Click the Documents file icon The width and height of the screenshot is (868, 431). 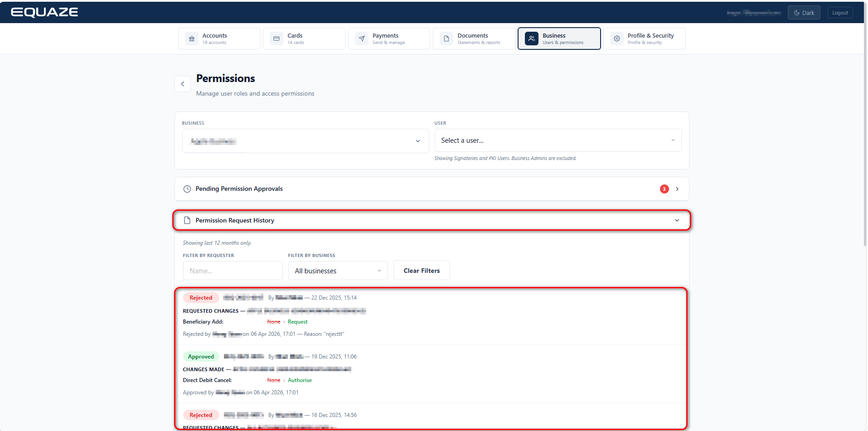pos(446,39)
